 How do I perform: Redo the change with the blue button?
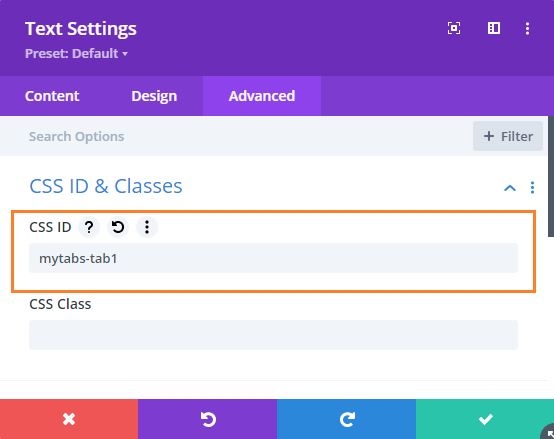coord(346,419)
